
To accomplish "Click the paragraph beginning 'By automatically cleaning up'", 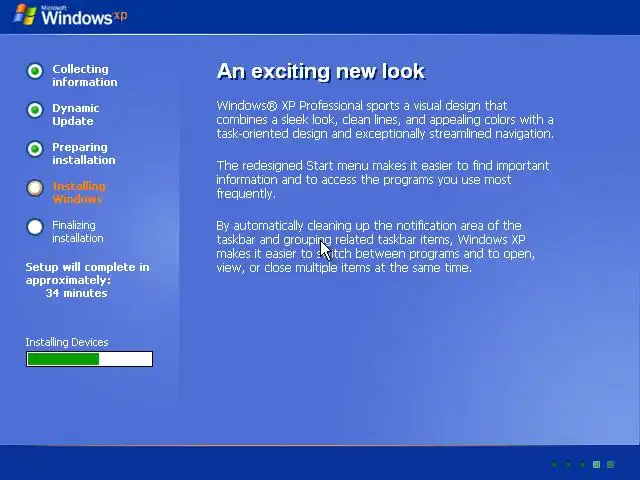I will point(376,247).
